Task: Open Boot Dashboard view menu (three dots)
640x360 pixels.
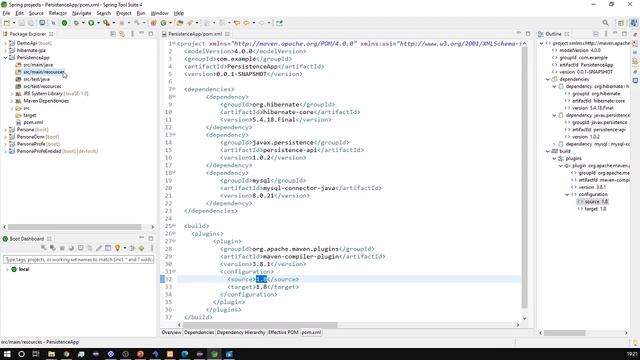Action: (x=152, y=248)
